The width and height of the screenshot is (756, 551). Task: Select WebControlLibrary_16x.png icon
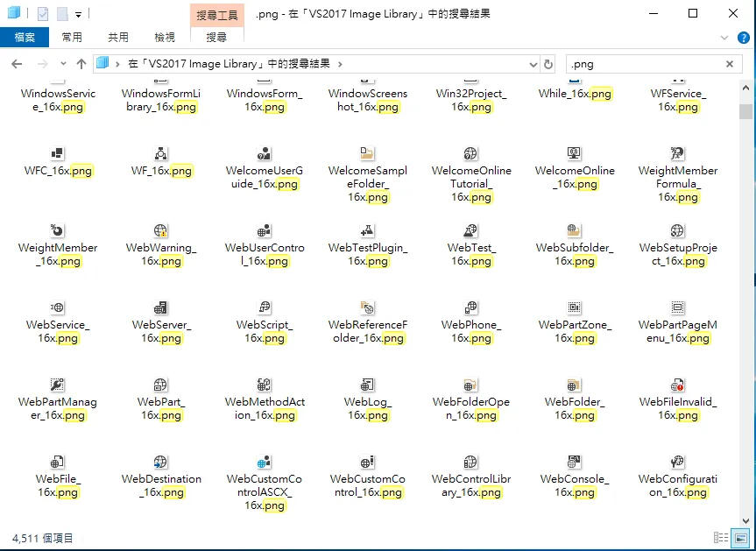click(x=470, y=463)
